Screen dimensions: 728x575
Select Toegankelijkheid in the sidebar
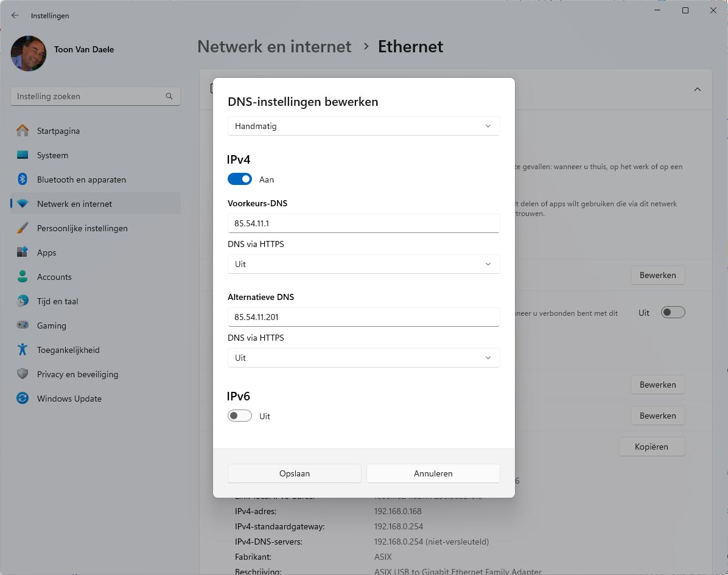[69, 350]
